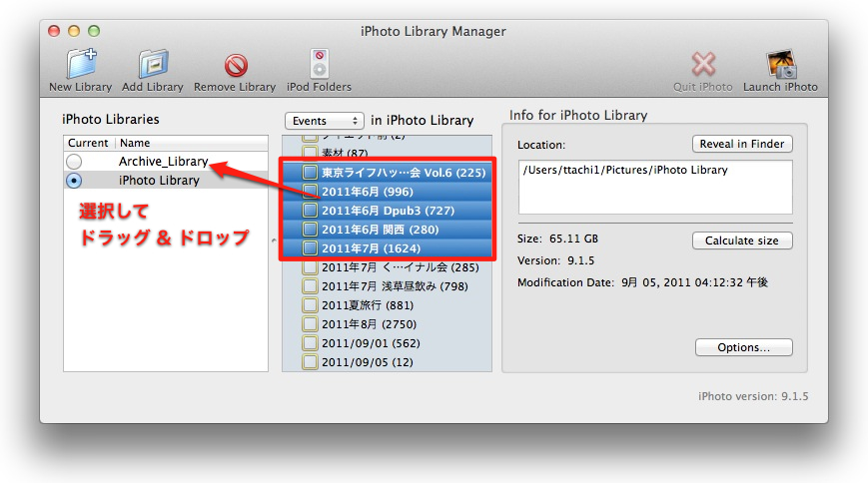This screenshot has width=868, height=483.
Task: Click the Add Library folder icon
Action: pyautogui.click(x=152, y=64)
